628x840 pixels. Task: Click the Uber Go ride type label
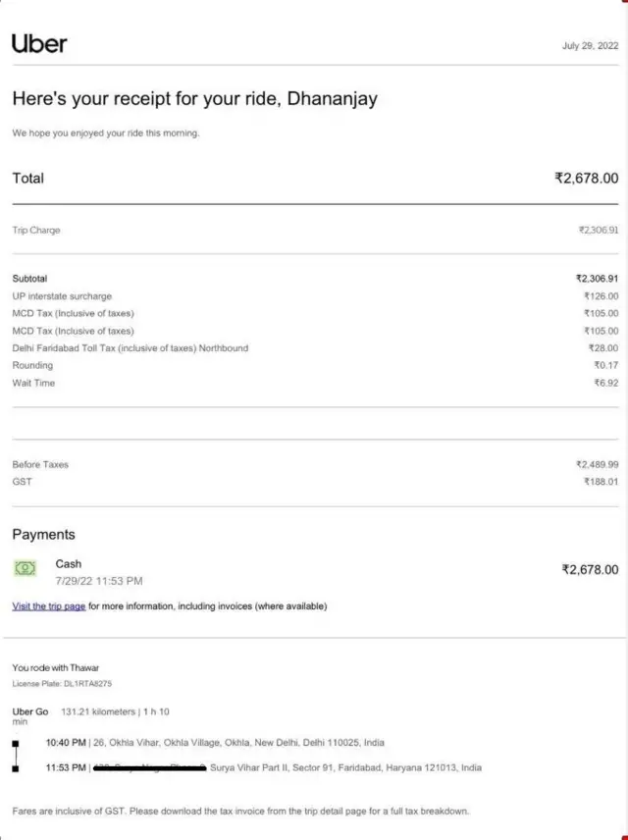(29, 711)
